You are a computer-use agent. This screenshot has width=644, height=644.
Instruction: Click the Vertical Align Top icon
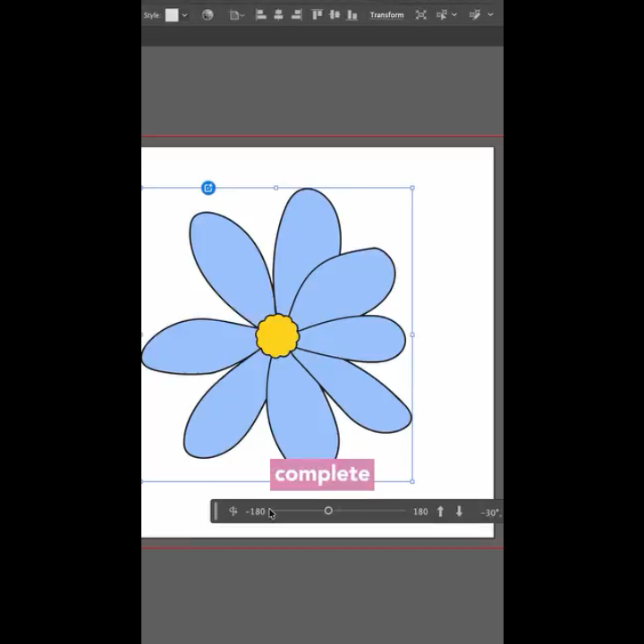pyautogui.click(x=317, y=15)
